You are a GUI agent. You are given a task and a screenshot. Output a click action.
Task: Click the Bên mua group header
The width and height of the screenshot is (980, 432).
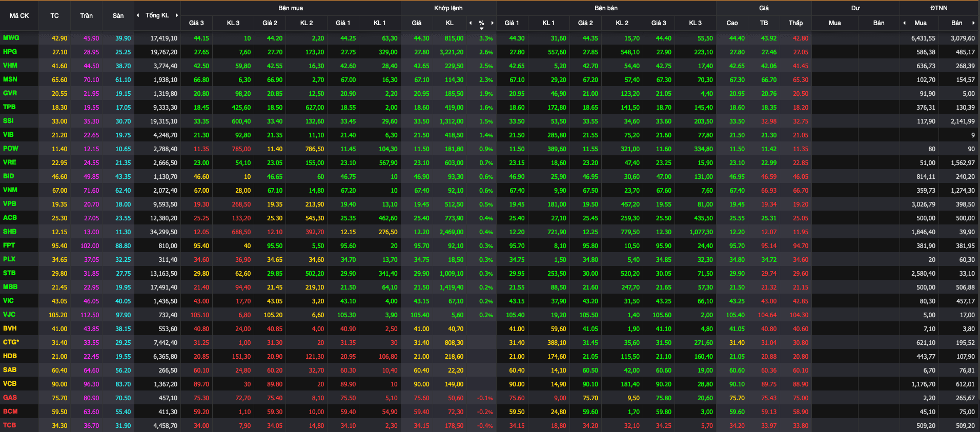pyautogui.click(x=291, y=8)
